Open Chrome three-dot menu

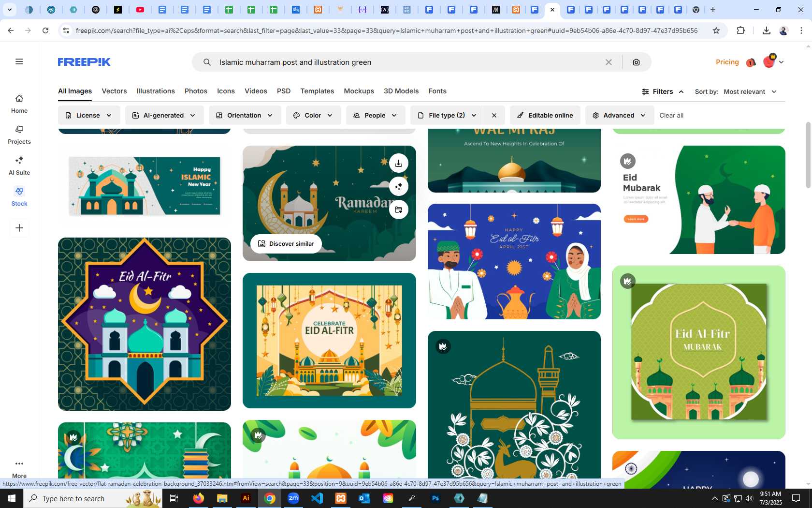coord(801,30)
